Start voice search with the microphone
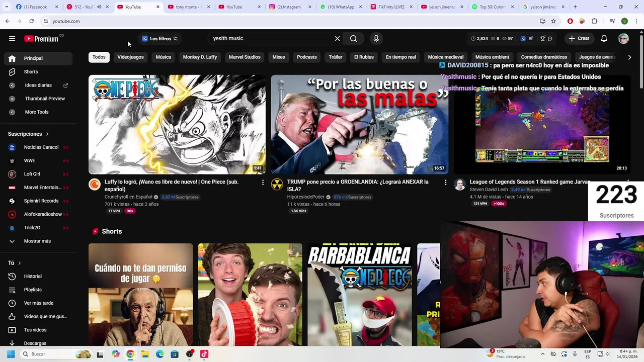 click(376, 39)
